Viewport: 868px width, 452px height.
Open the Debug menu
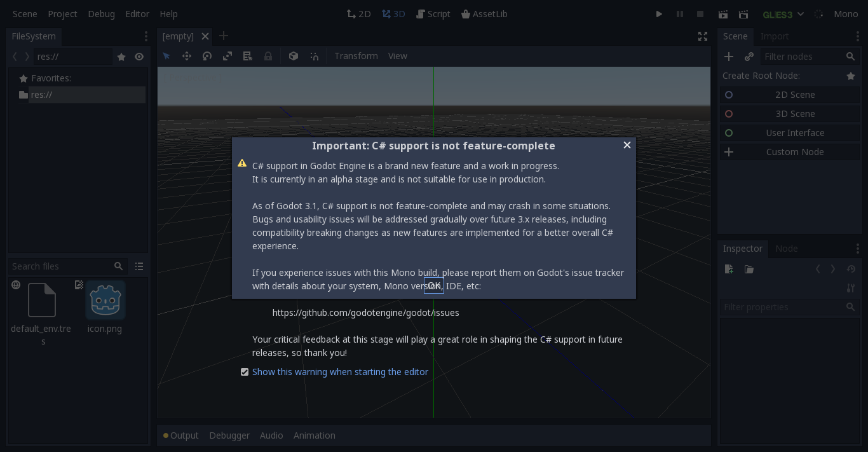point(101,14)
